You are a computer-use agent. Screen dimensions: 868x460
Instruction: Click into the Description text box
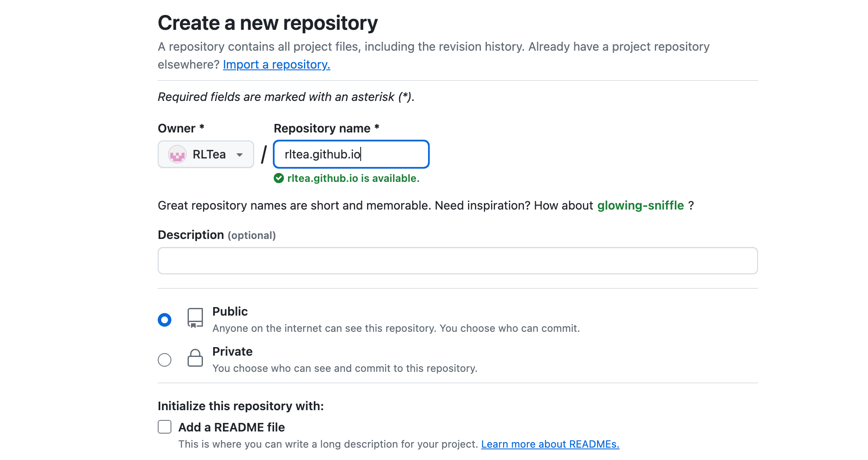click(457, 261)
